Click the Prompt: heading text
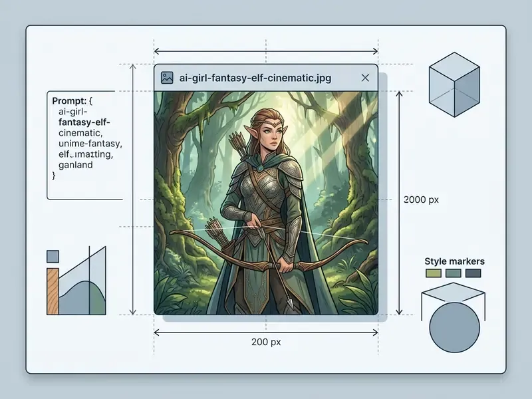 click(x=69, y=101)
